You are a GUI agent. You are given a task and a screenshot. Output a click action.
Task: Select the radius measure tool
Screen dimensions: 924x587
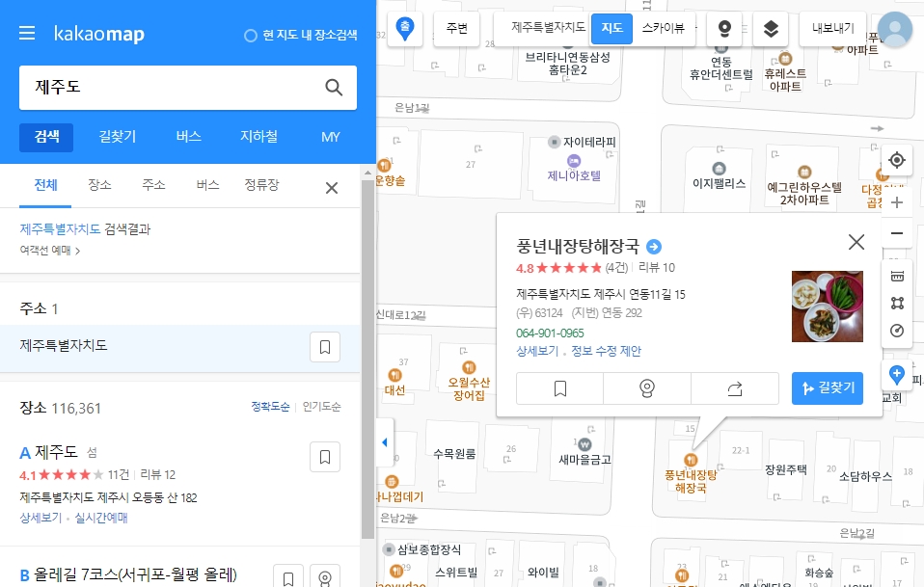tap(897, 331)
